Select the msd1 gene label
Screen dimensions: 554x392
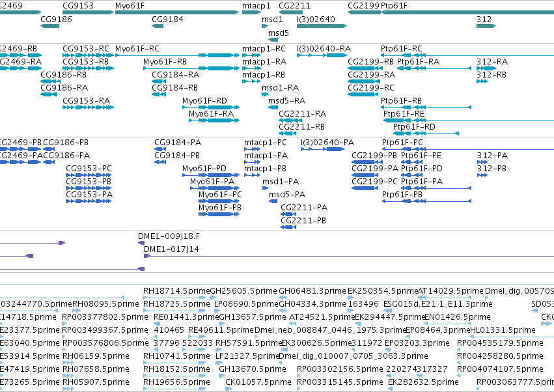coord(272,19)
